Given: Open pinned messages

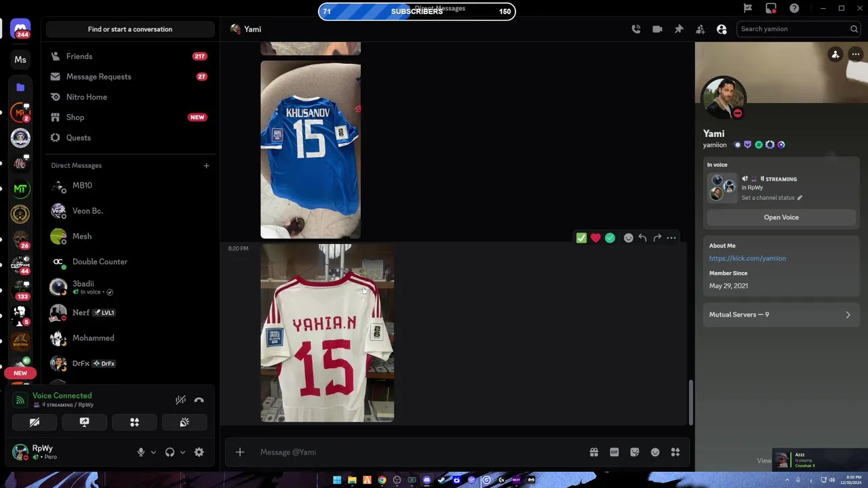Looking at the screenshot, I should 679,29.
